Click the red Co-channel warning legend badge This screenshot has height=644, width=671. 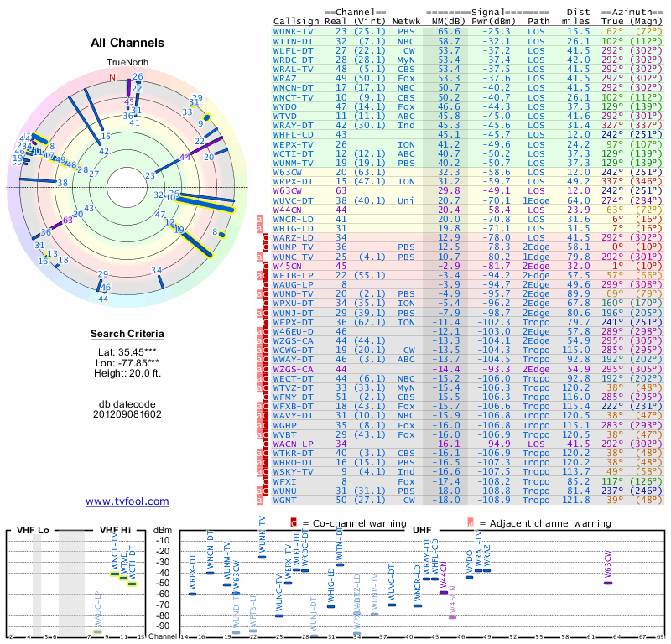click(x=294, y=523)
